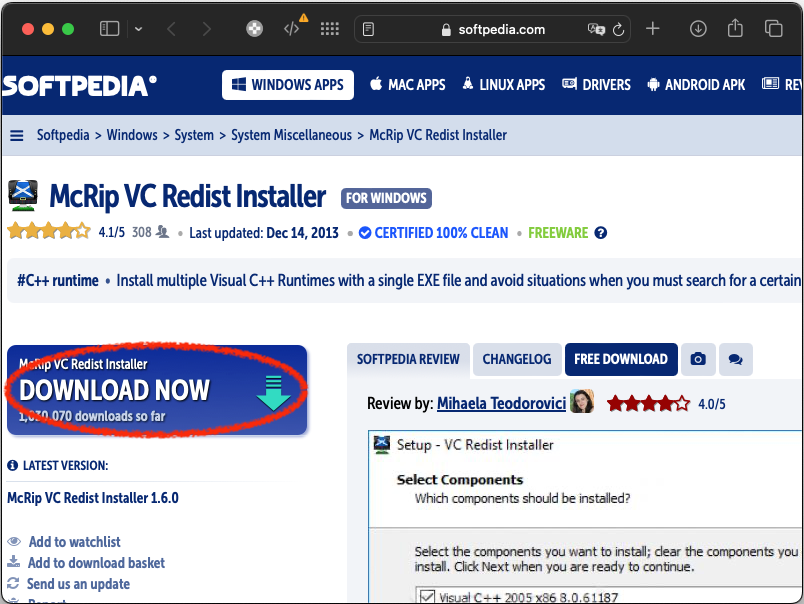Click the round extension icon in toolbar
The height and width of the screenshot is (604, 804).
click(254, 29)
